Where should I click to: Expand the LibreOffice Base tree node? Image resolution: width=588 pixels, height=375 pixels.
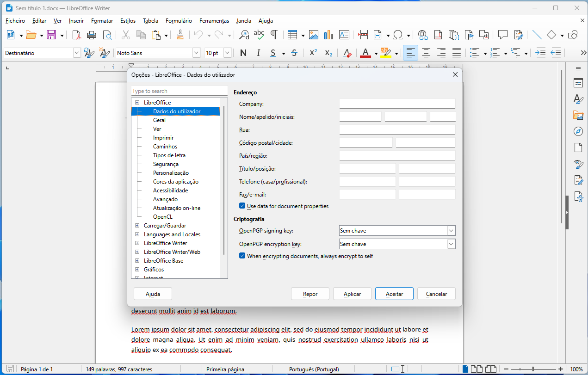pos(137,261)
